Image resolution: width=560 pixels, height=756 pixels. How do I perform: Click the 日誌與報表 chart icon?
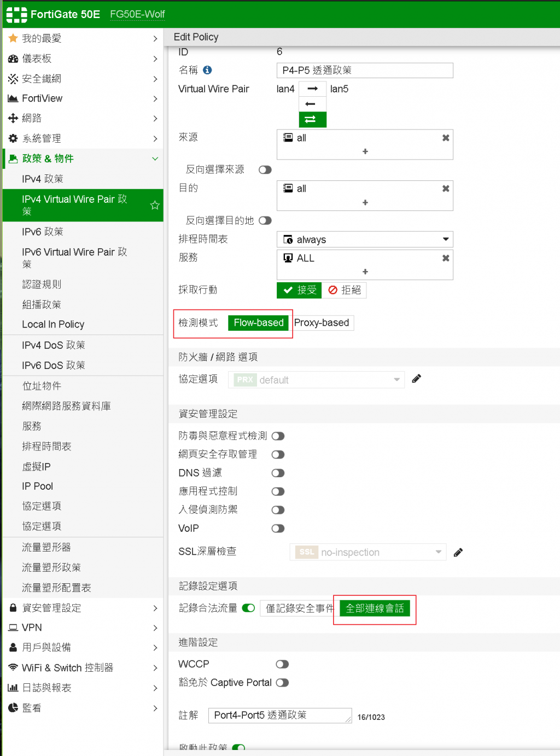coord(13,688)
